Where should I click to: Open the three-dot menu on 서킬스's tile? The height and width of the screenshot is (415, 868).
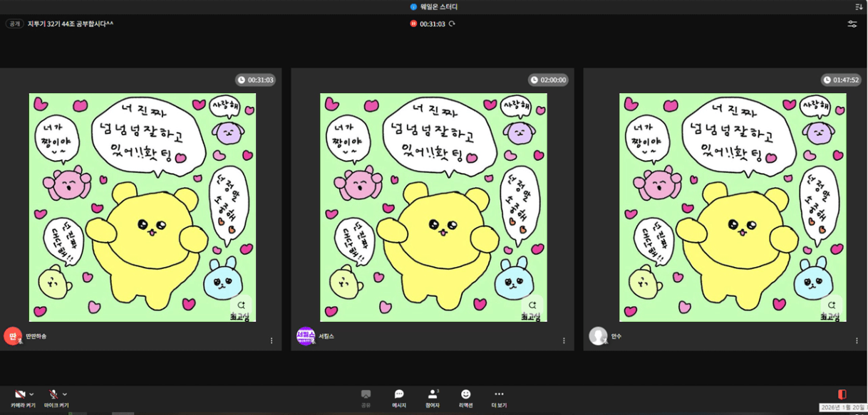[564, 341]
